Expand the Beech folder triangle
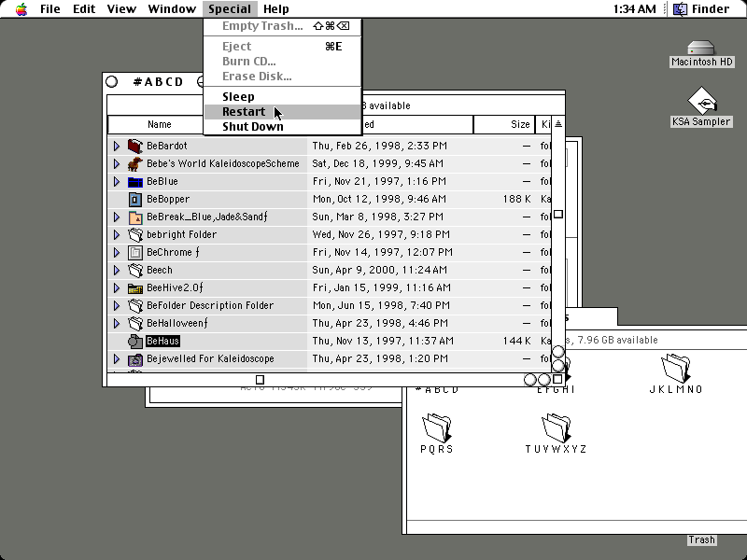The height and width of the screenshot is (560, 747). click(x=116, y=270)
